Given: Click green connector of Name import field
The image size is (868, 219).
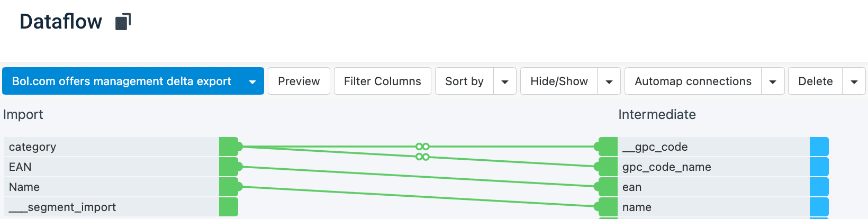Looking at the screenshot, I should coord(229,187).
